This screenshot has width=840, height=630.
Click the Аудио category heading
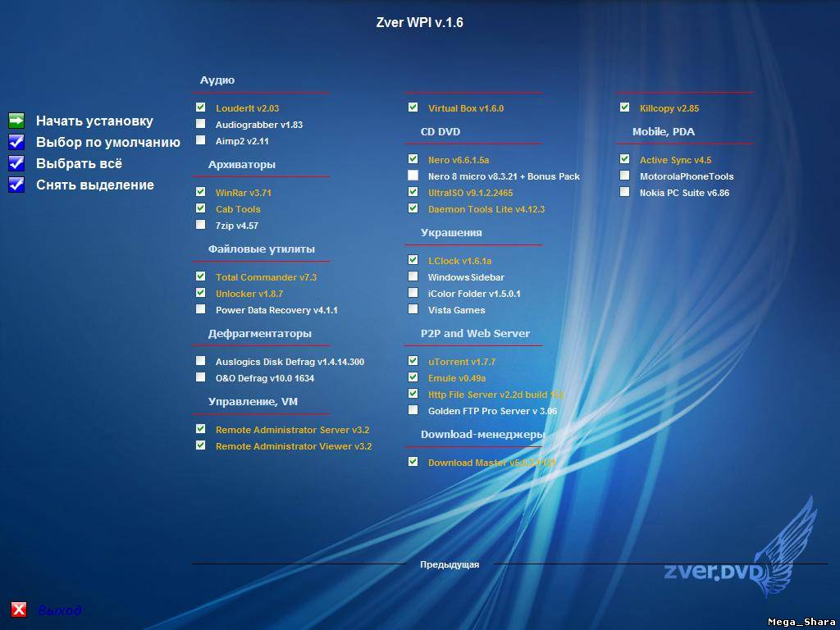(217, 80)
